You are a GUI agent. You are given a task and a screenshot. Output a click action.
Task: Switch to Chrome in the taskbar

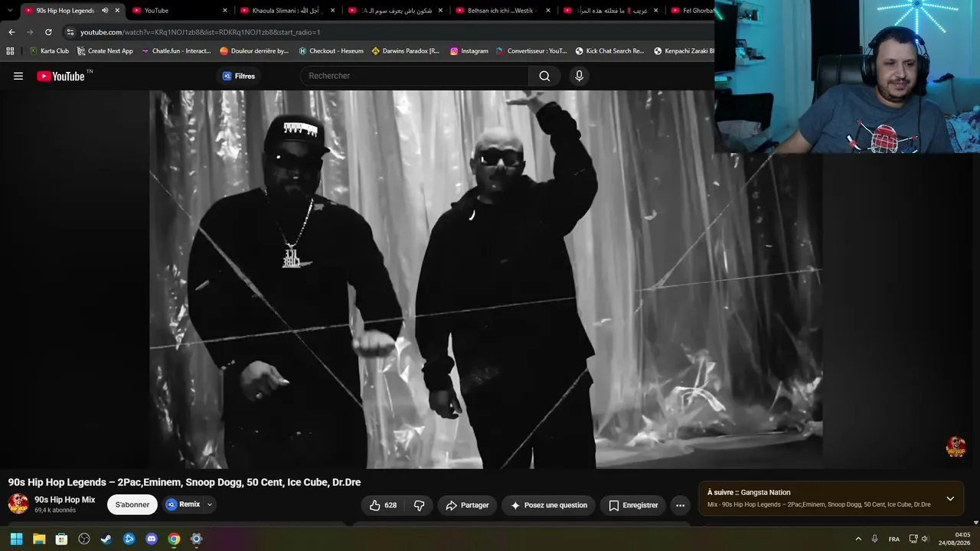point(174,539)
